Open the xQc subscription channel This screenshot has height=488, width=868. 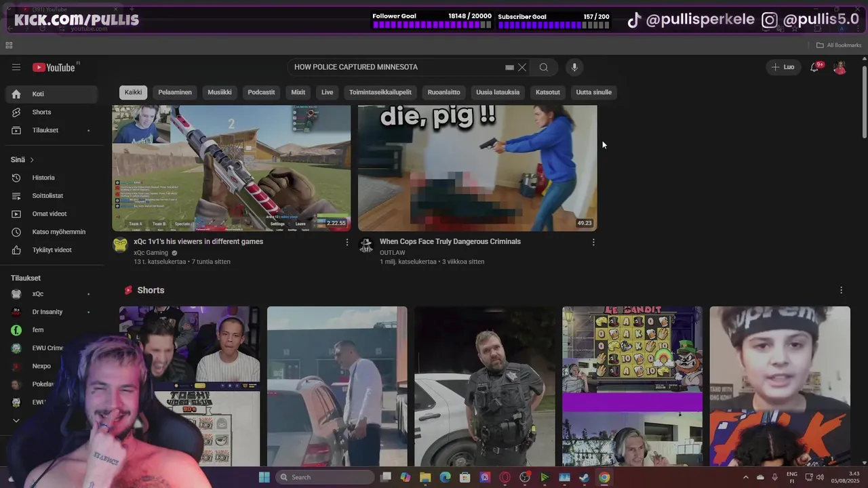coord(52,293)
